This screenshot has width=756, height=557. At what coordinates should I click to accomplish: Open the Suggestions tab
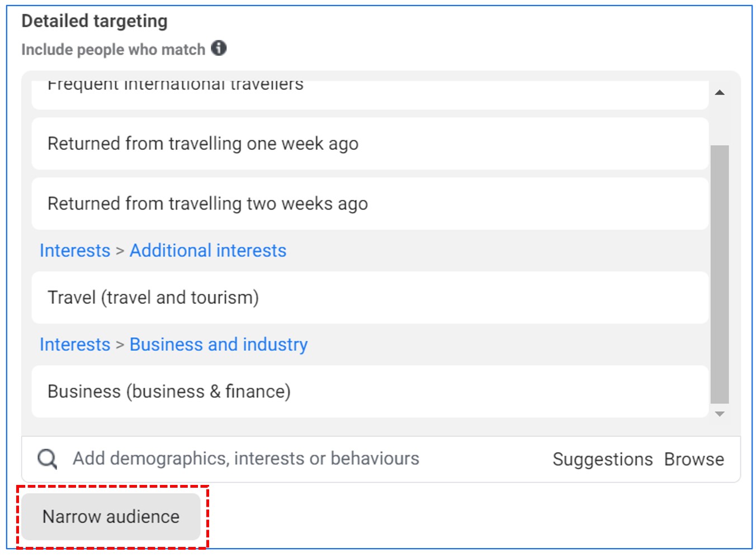click(x=602, y=459)
